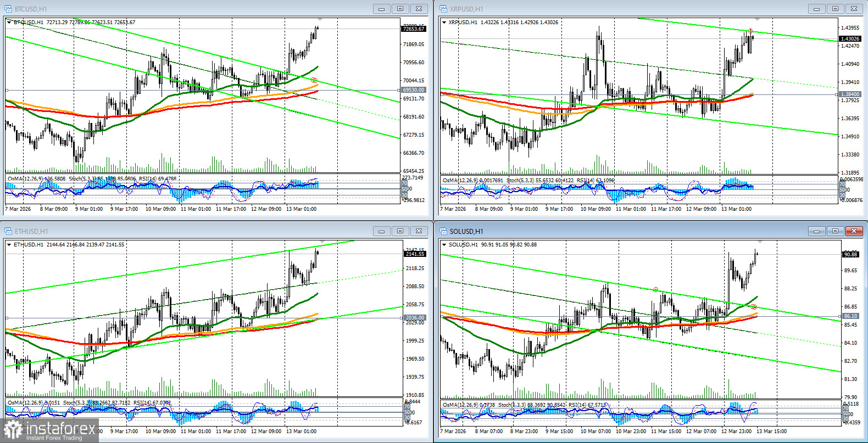Screen dimensions: 868x443
Task: Maximize the ETHUSD,H1 chart window
Action: click(400, 231)
